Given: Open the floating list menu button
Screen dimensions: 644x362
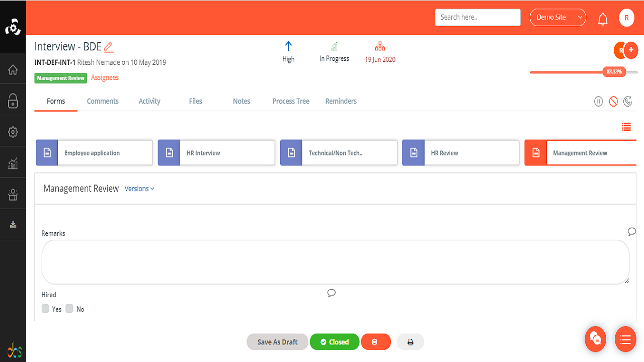Looking at the screenshot, I should [x=625, y=339].
